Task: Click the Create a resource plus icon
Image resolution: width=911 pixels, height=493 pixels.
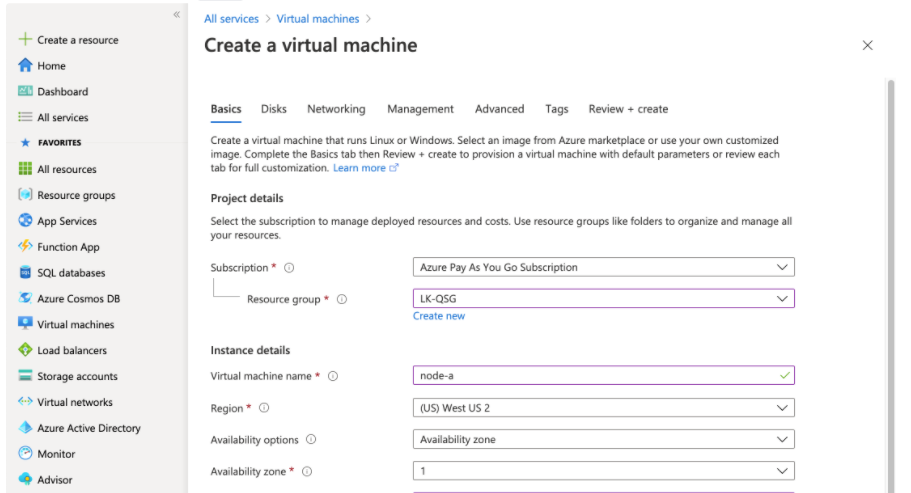Action: [x=26, y=40]
